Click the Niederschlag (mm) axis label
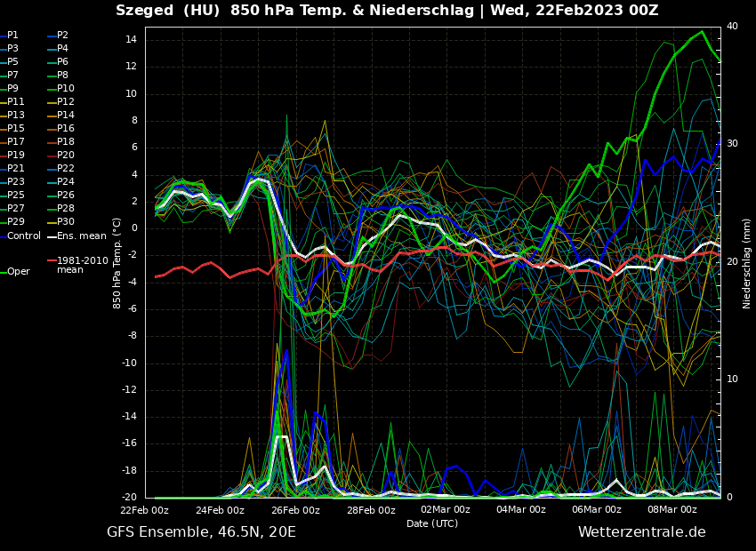Viewport: 756px width, 551px height. pyautogui.click(x=747, y=263)
